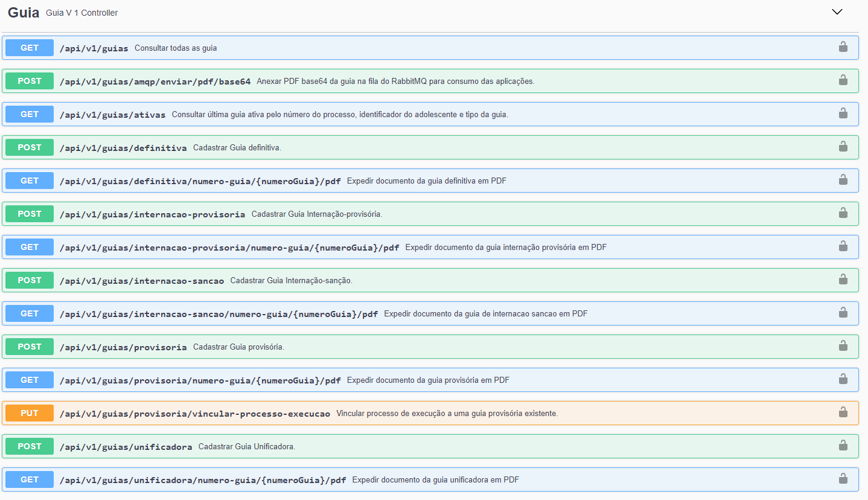Click lock icon on guias/ativas endpoint
Image resolution: width=868 pixels, height=500 pixels.
pos(843,114)
